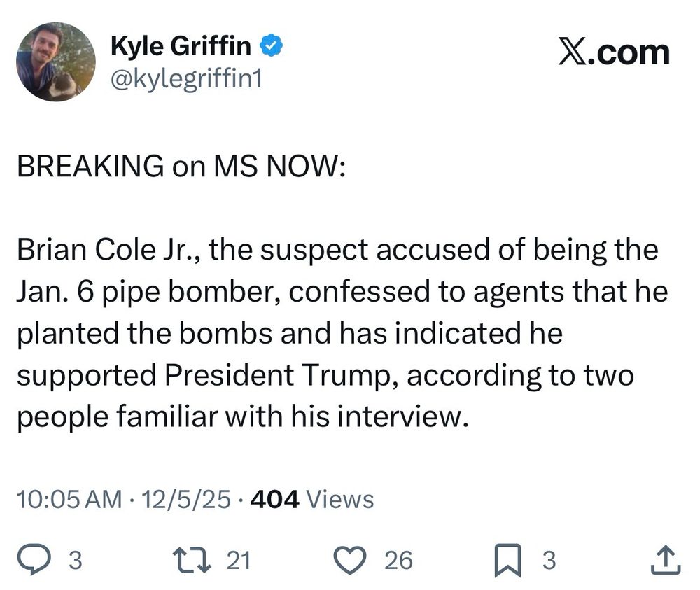The height and width of the screenshot is (590, 700).
Task: Click the word "Views" in tweet metadata
Action: pos(340,500)
